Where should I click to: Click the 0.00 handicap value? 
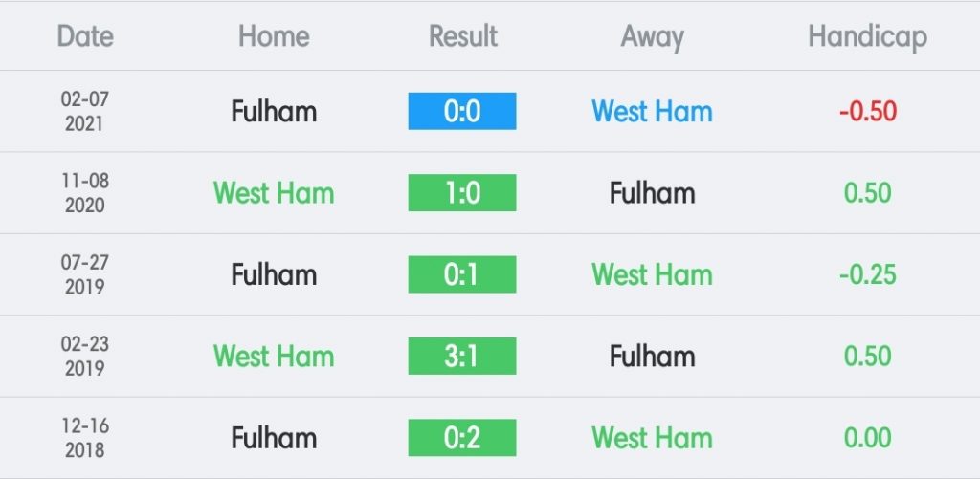[x=867, y=438]
